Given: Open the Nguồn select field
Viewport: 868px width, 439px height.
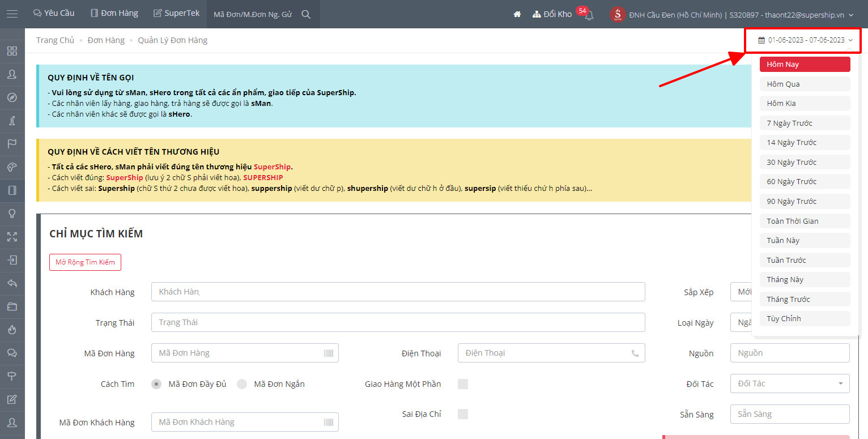Looking at the screenshot, I should pos(790,353).
